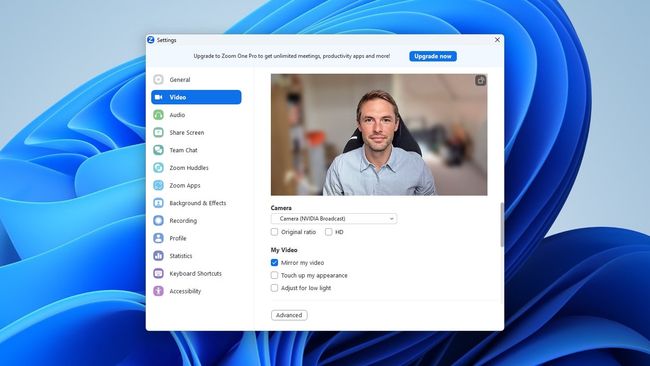Screen dimensions: 650x366
Task: Open Background & Effects icon
Action: point(158,203)
